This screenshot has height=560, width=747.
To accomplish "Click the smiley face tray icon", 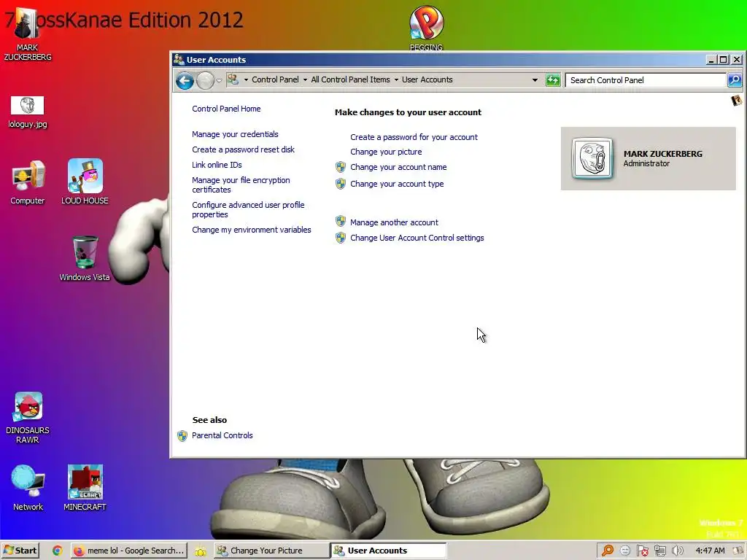I will pos(625,551).
